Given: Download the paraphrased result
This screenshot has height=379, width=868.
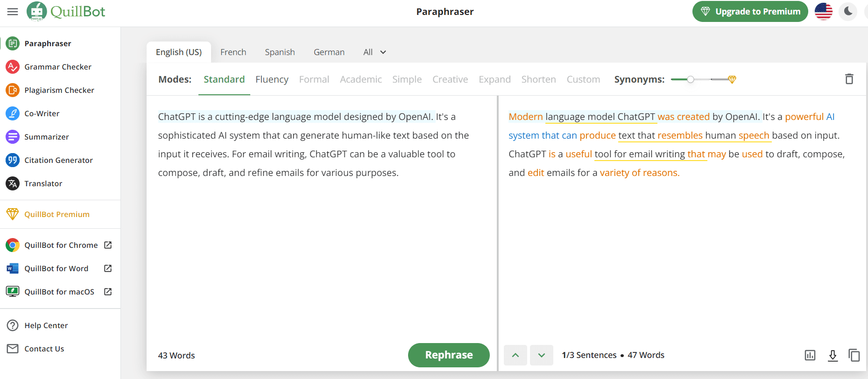Looking at the screenshot, I should 833,355.
